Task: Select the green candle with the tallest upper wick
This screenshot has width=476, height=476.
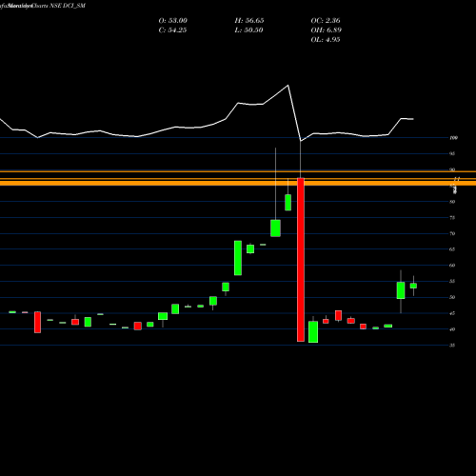Action: [x=275, y=228]
